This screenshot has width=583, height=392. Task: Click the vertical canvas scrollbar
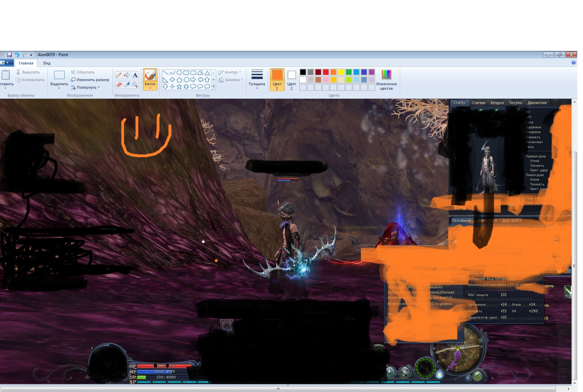coord(574,265)
